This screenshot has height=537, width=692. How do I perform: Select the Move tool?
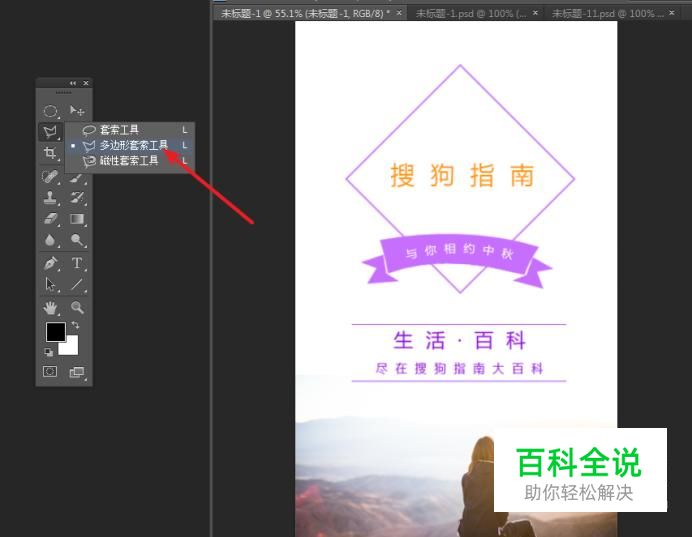point(77,110)
